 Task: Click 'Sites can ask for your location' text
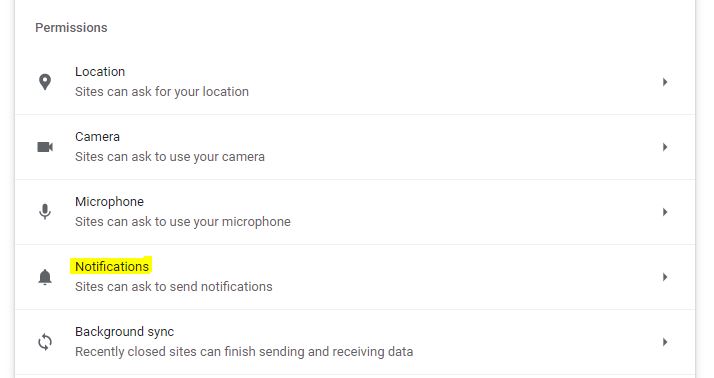(162, 92)
